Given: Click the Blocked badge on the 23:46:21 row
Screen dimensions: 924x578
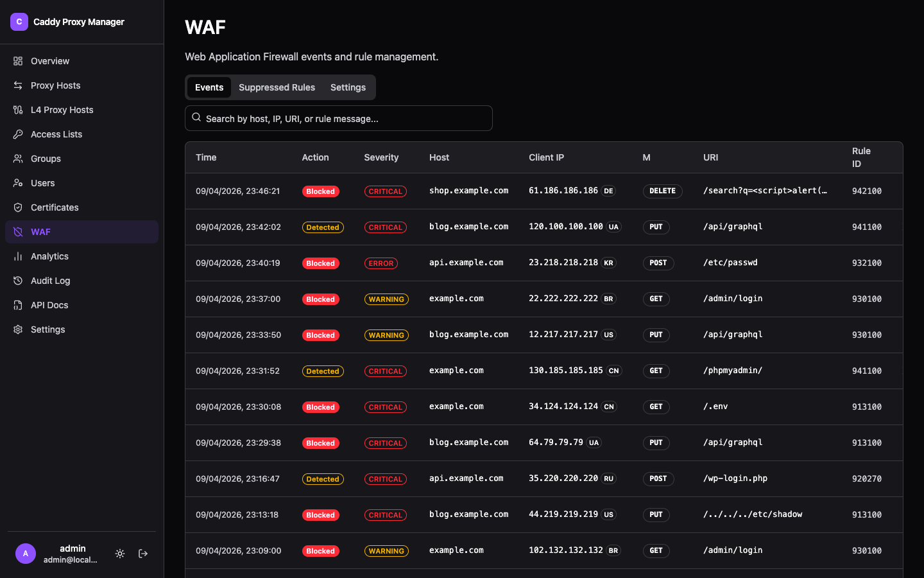Looking at the screenshot, I should pos(321,191).
